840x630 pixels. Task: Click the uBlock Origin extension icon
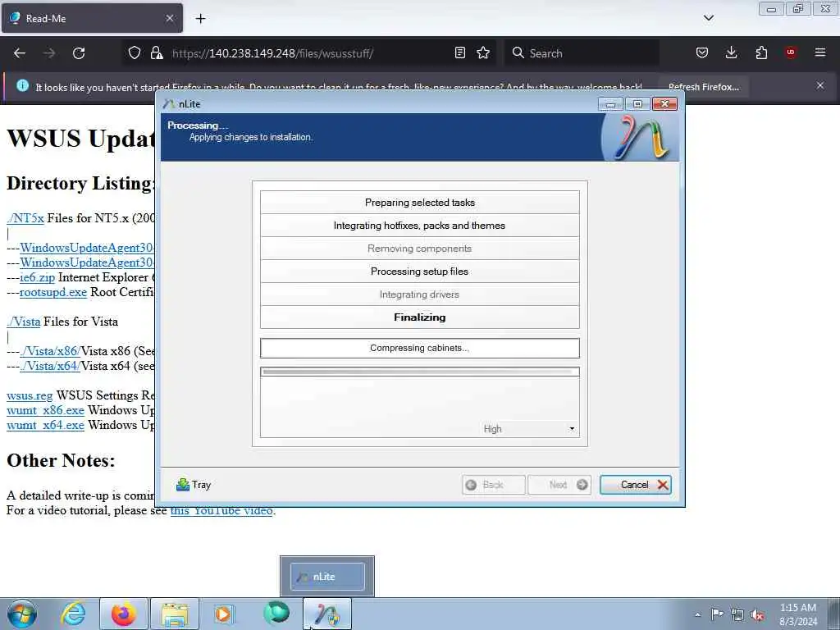coord(790,52)
